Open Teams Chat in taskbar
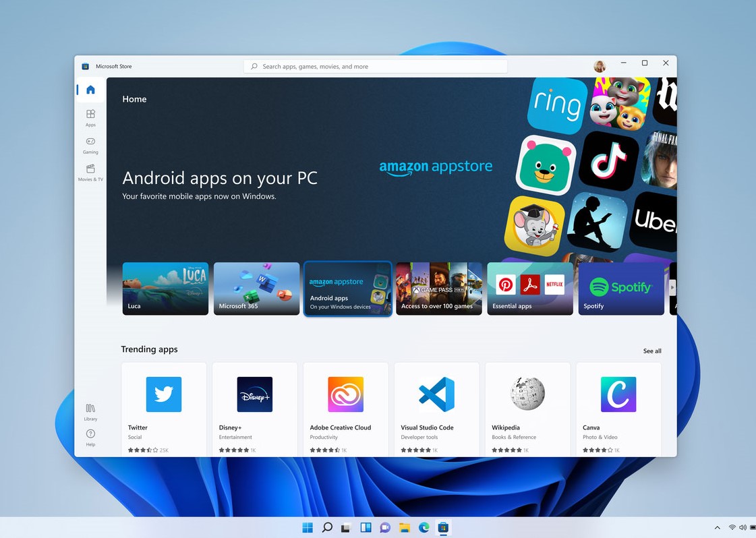The image size is (756, 538). [385, 527]
